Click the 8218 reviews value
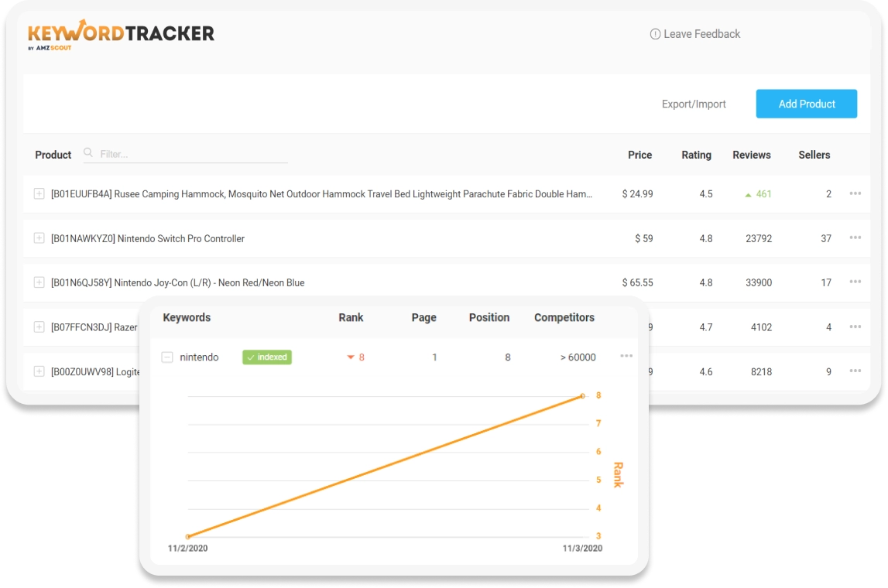 coord(761,372)
